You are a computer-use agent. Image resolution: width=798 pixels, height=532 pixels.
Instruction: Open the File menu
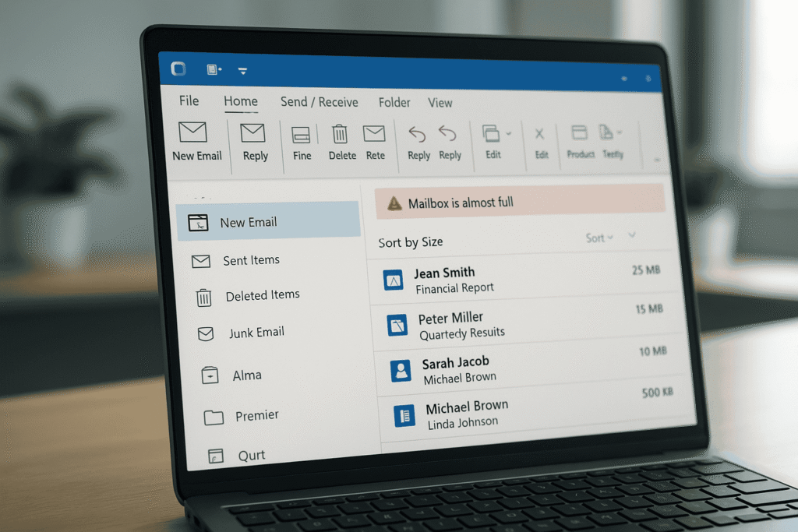[x=188, y=100]
